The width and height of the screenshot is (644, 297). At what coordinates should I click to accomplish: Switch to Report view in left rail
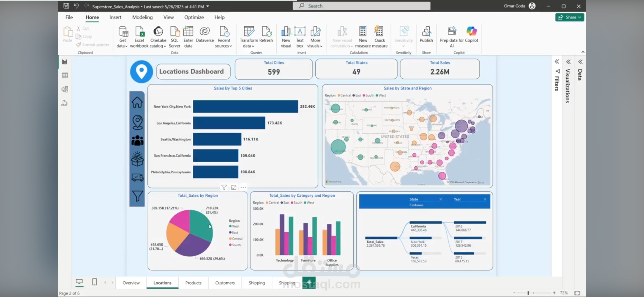pos(65,62)
